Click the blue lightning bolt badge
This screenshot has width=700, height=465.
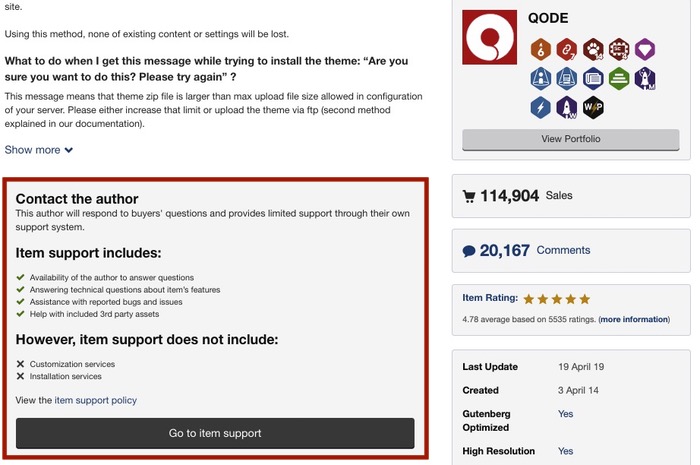[540, 108]
